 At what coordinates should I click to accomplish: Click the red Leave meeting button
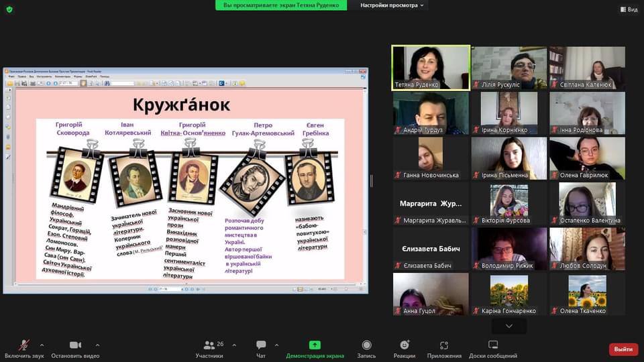(623, 349)
